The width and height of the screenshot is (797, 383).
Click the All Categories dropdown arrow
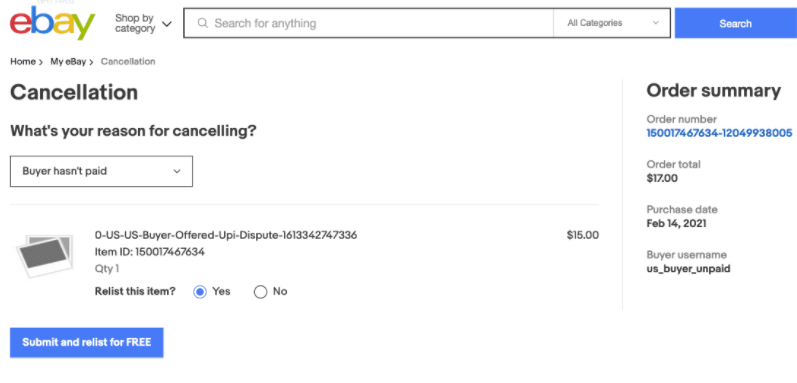click(x=656, y=23)
